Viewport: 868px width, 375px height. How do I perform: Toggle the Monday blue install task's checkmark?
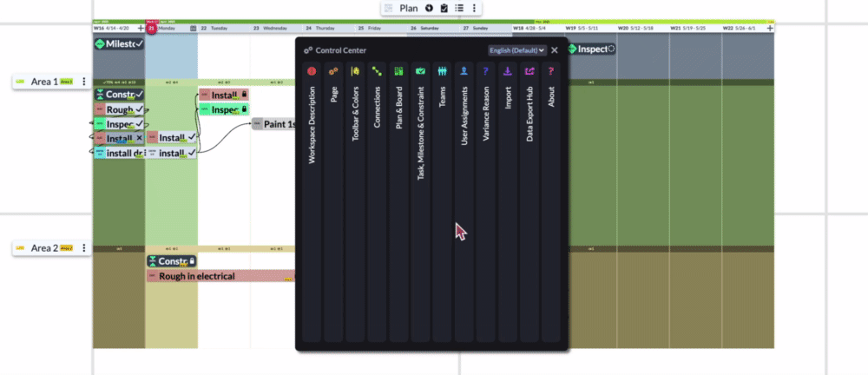pyautogui.click(x=192, y=152)
